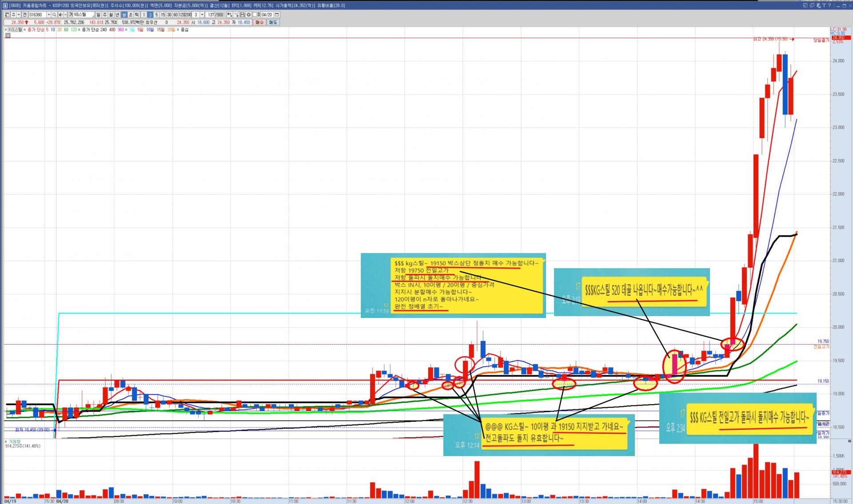Screen dimensions: 853x504
Task: Expand the stock code 016380 dropdown
Action: click(49, 15)
